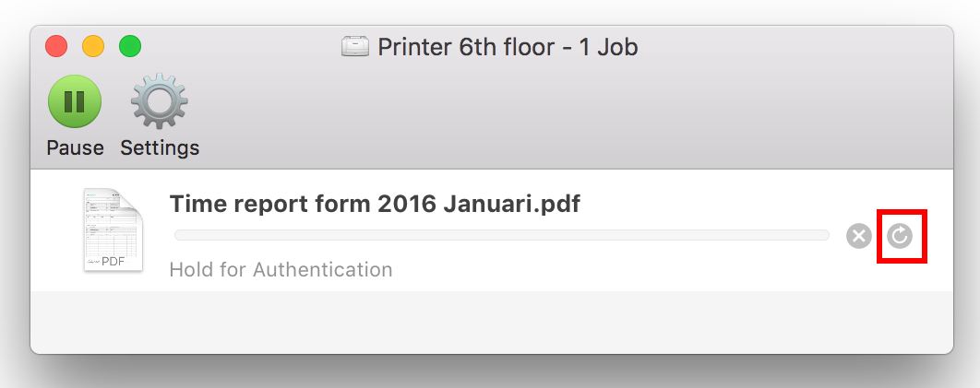Click the Settings label text
980x388 pixels.
click(160, 147)
